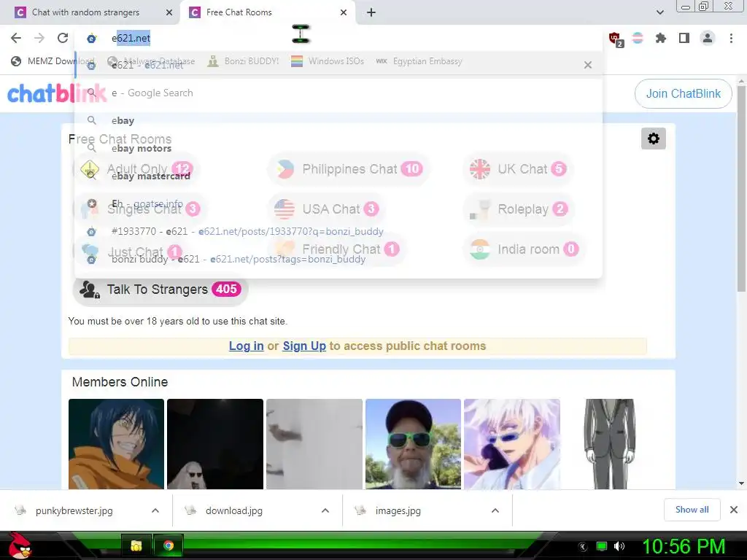Pick the ebay motors suggestion

[338, 148]
